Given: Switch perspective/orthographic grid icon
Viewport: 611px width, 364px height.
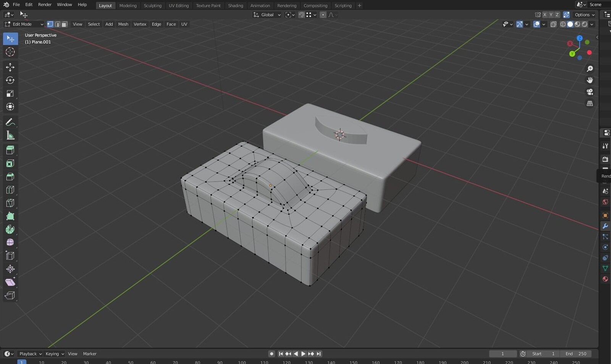Looking at the screenshot, I should coord(590,104).
